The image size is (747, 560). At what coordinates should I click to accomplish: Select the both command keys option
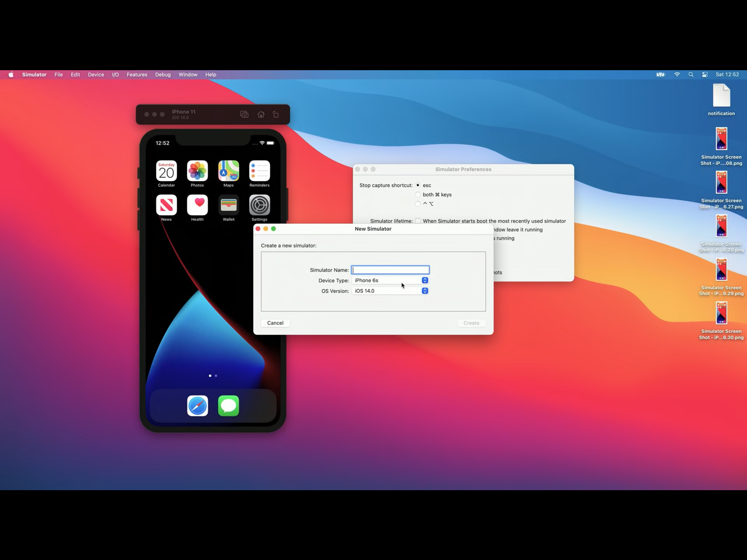[x=418, y=195]
